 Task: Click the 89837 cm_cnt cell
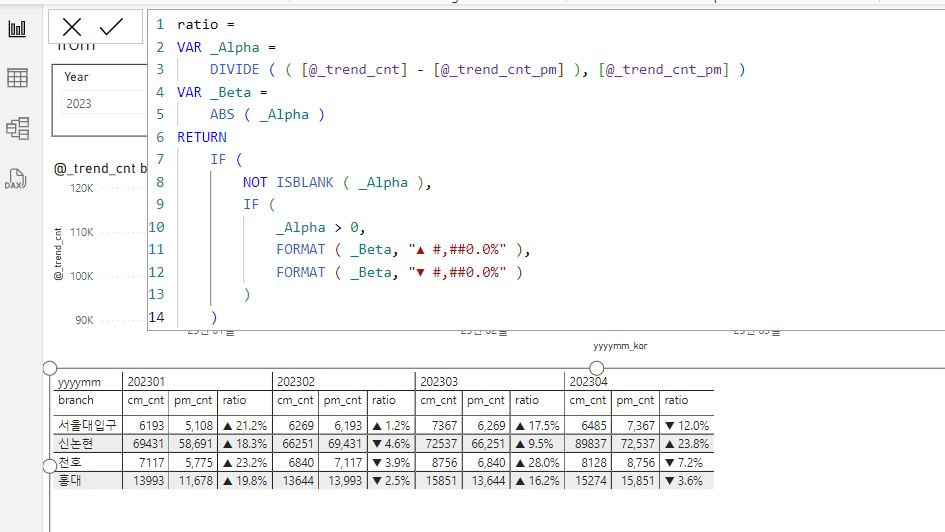click(x=591, y=444)
